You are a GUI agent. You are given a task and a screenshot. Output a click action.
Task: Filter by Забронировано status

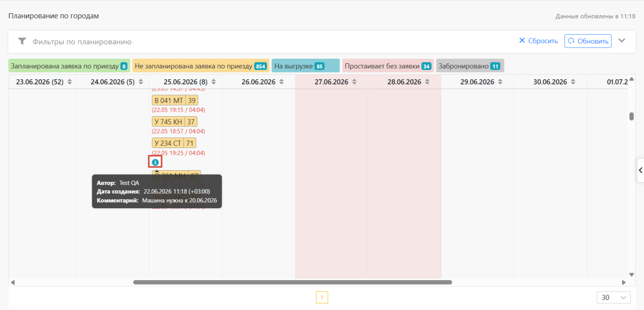(470, 66)
